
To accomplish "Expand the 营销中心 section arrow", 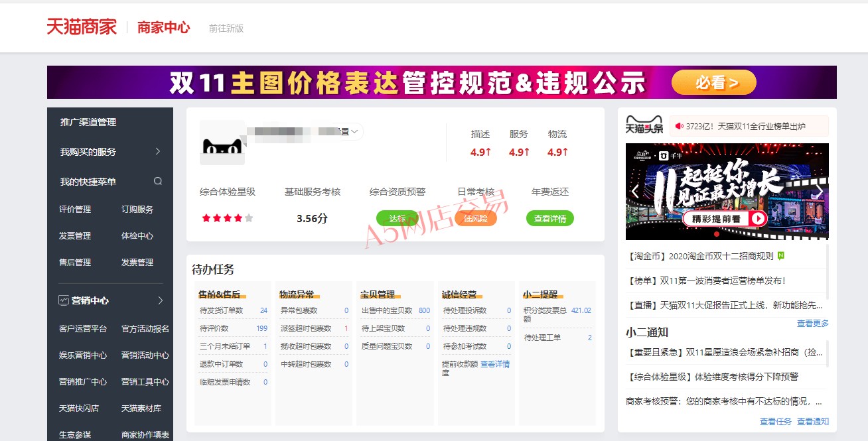I will coord(160,300).
